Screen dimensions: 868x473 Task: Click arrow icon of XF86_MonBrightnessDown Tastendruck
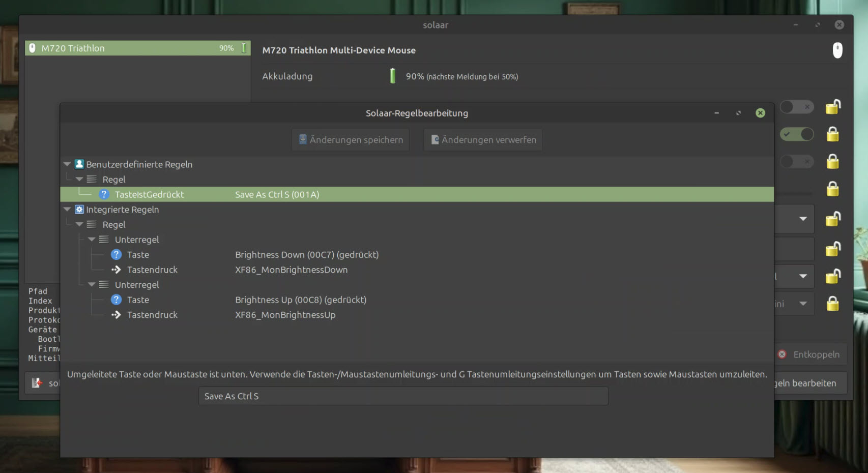(116, 270)
